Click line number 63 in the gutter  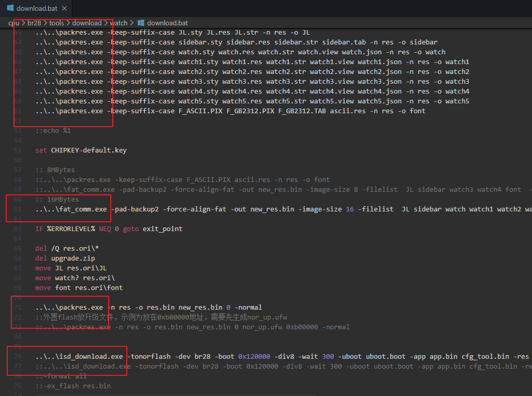[x=18, y=229]
